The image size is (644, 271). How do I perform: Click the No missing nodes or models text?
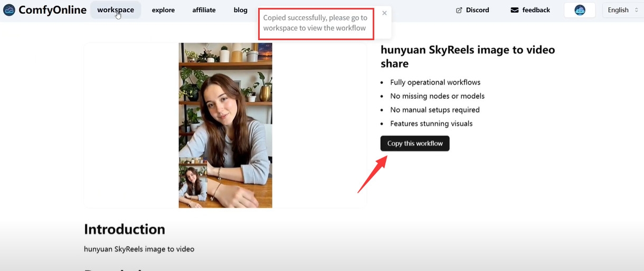point(437,96)
